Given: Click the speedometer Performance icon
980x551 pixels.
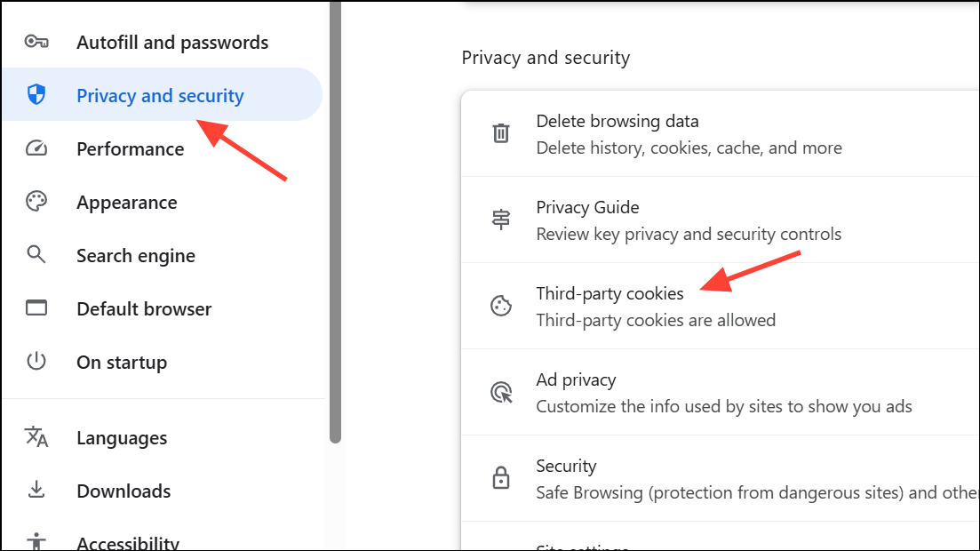Looking at the screenshot, I should point(36,148).
